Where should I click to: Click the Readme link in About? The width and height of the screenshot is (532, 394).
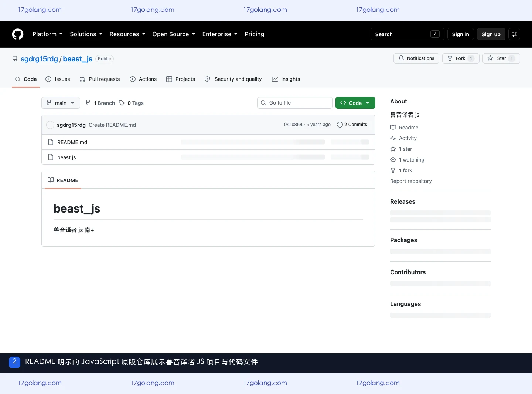[404, 128]
